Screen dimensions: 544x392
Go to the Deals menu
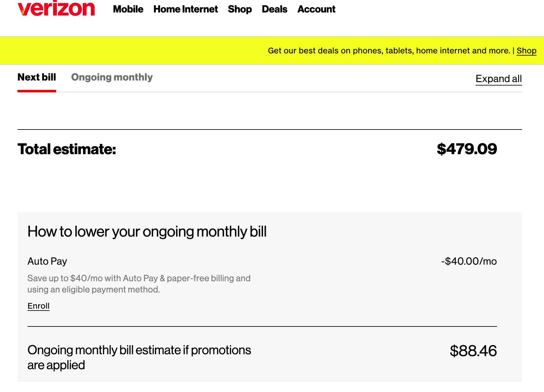click(274, 9)
